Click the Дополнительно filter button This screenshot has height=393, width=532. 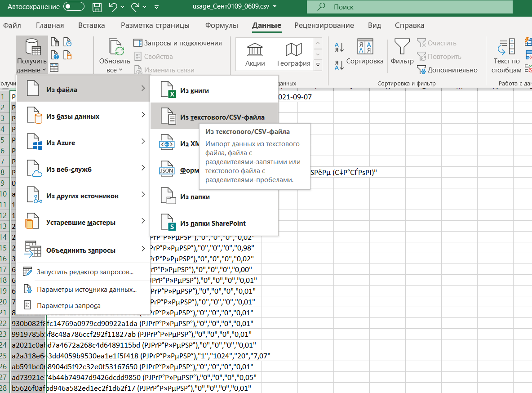tap(447, 70)
